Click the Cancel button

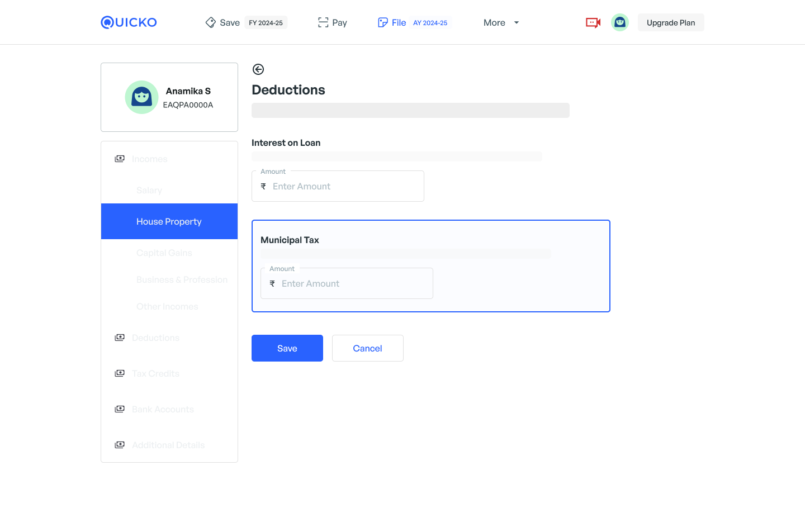click(367, 348)
